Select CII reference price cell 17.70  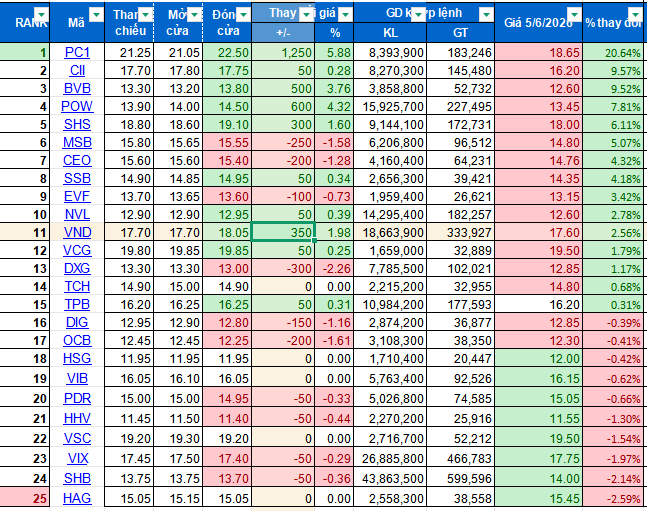[x=129, y=71]
